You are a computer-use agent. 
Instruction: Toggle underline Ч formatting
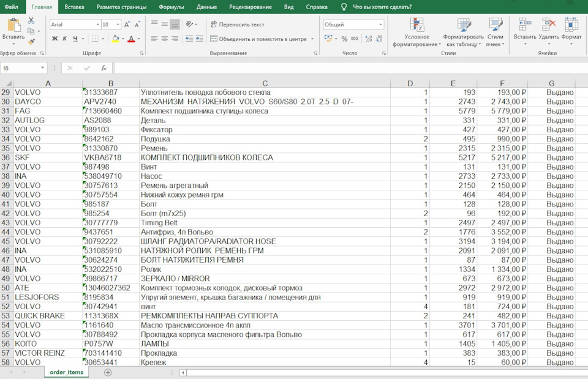[75, 39]
